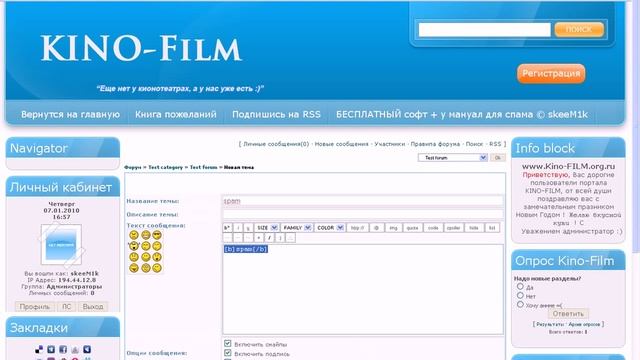
Task: Insert an email with the @ button
Action: [x=376, y=228]
